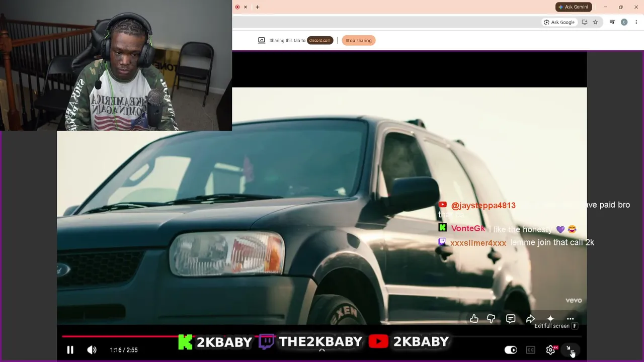Viewport: 644px width, 362px height.
Task: Open the three-dot more actions menu on video
Action: pyautogui.click(x=570, y=319)
